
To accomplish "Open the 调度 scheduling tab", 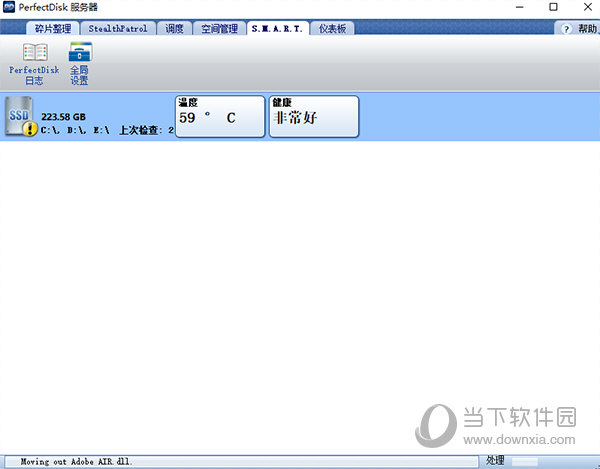I will click(174, 28).
